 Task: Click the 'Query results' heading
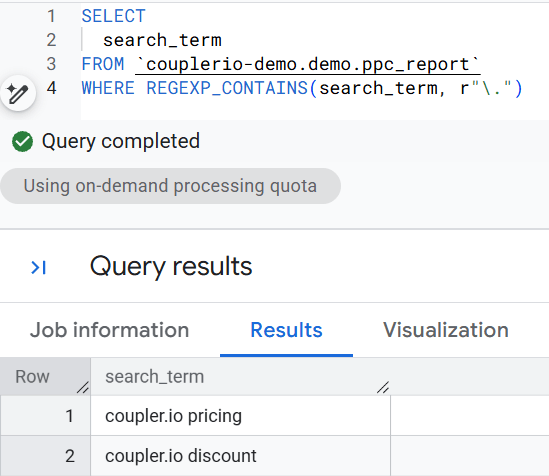click(171, 267)
